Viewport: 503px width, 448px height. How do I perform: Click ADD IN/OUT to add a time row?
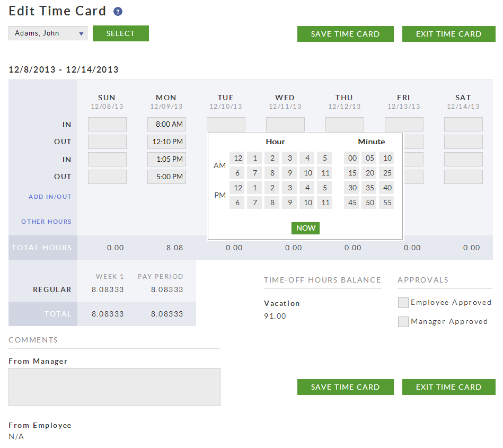coord(50,197)
